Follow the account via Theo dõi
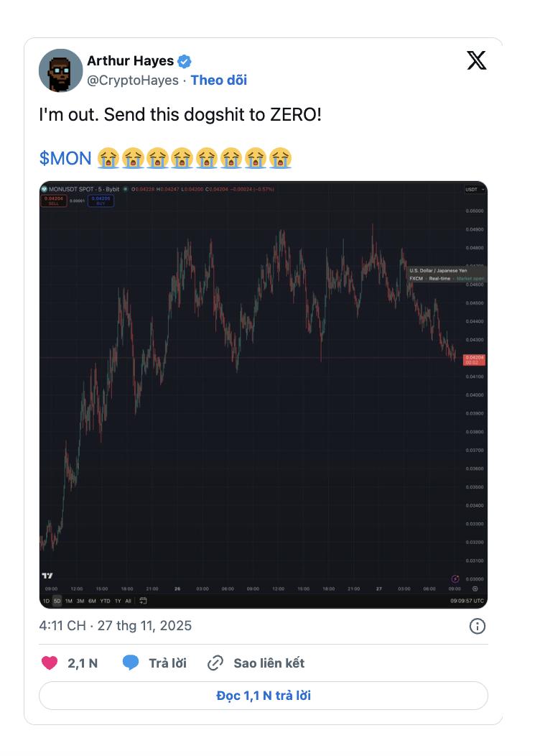The width and height of the screenshot is (540, 756). pyautogui.click(x=218, y=80)
